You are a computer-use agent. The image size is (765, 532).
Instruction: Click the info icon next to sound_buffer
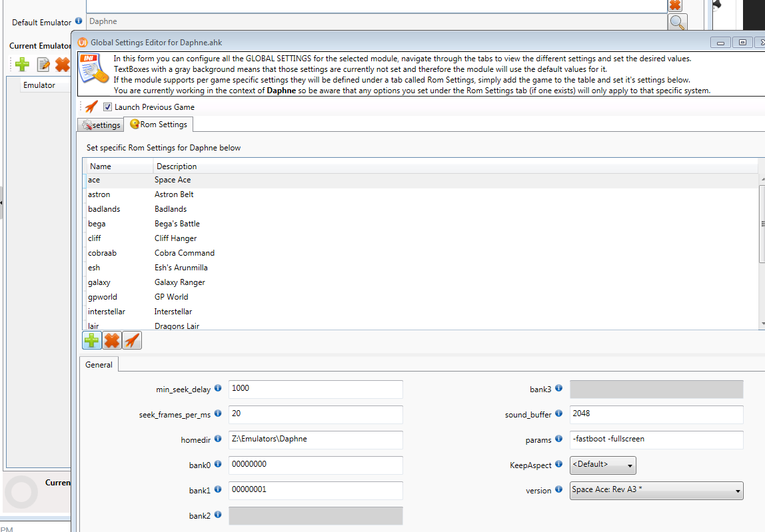pyautogui.click(x=559, y=413)
